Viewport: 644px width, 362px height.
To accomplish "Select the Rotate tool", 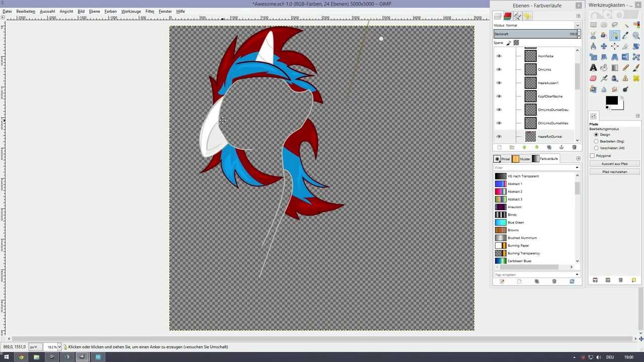I will [x=636, y=46].
